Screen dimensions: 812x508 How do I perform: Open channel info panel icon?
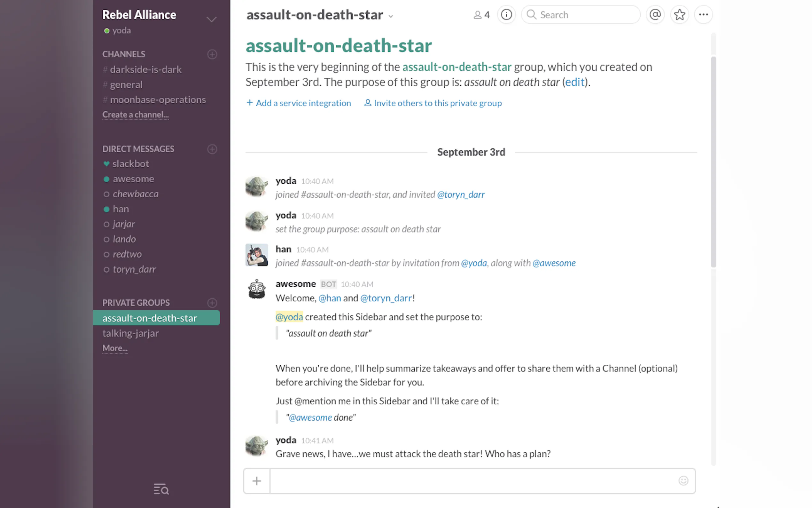[x=506, y=15]
